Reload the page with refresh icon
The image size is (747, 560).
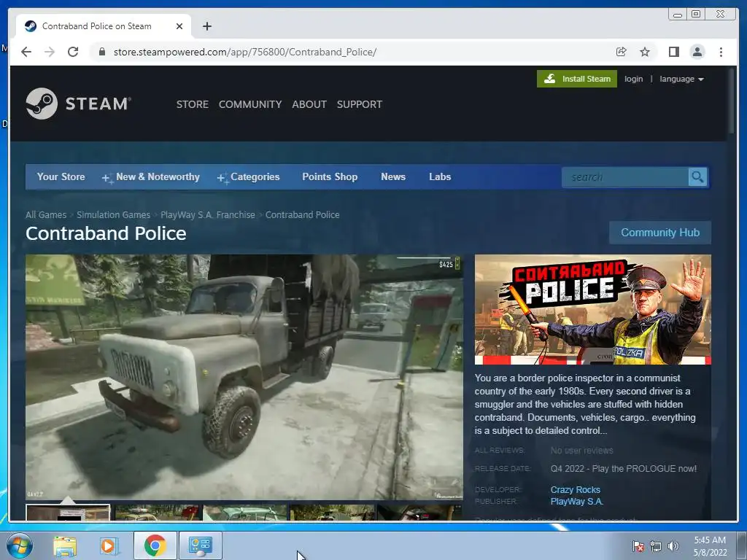(73, 52)
